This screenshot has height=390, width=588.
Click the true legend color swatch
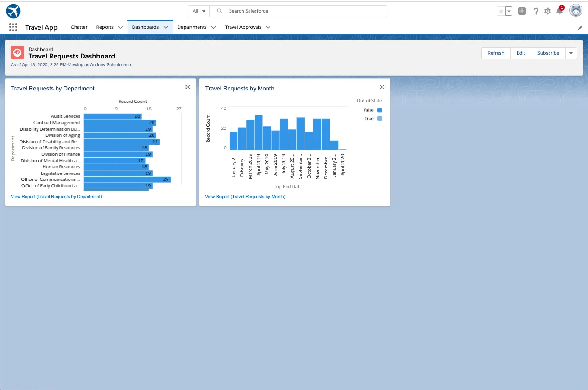point(380,119)
